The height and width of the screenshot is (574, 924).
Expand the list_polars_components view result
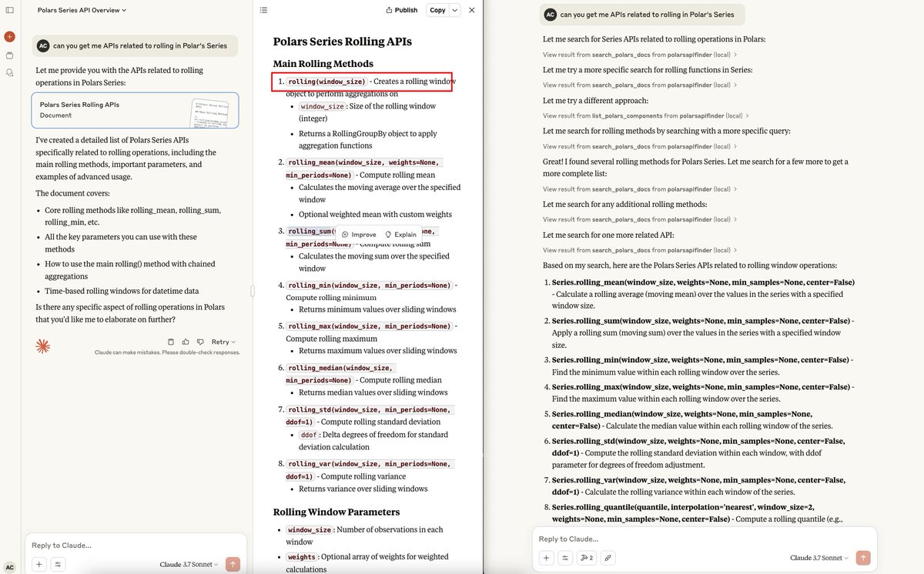[x=645, y=115]
